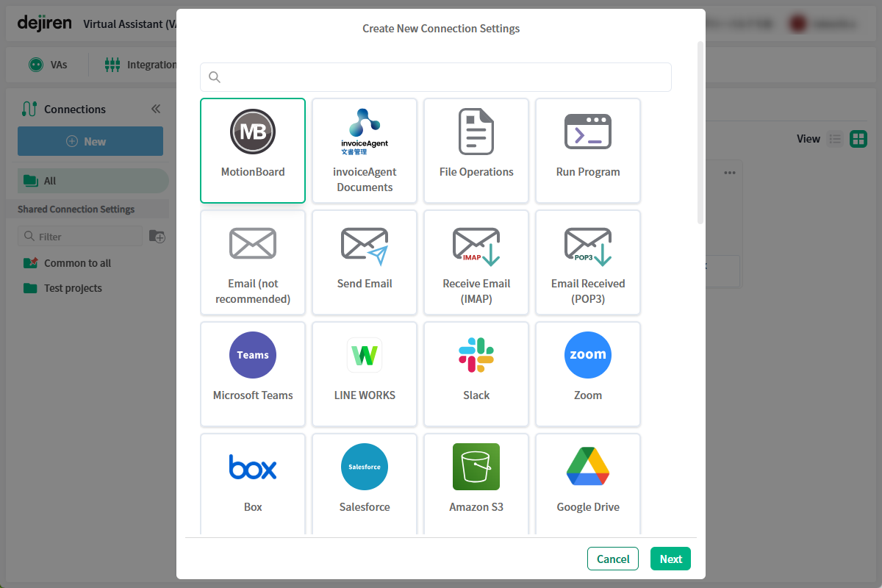Pick the Run Program terminal icon
The height and width of the screenshot is (588, 882).
(x=588, y=132)
